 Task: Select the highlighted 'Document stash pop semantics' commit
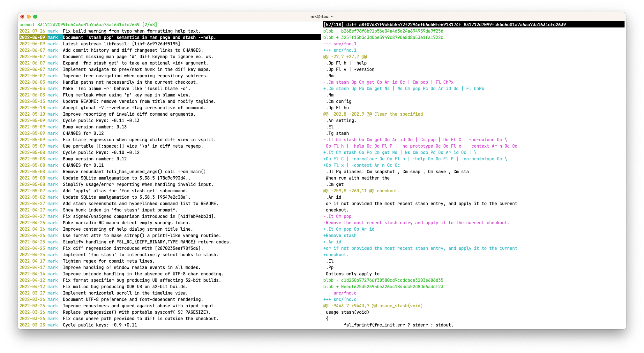pos(139,37)
